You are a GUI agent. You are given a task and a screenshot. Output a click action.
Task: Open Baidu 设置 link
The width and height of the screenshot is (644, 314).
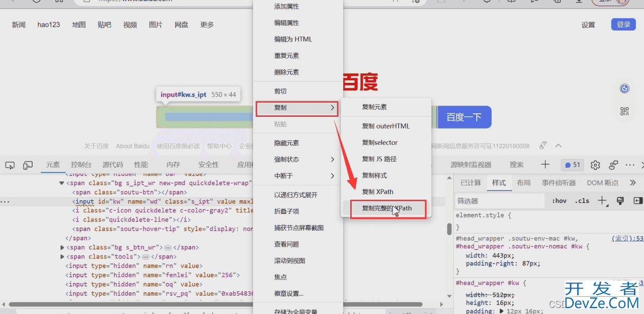pos(588,25)
